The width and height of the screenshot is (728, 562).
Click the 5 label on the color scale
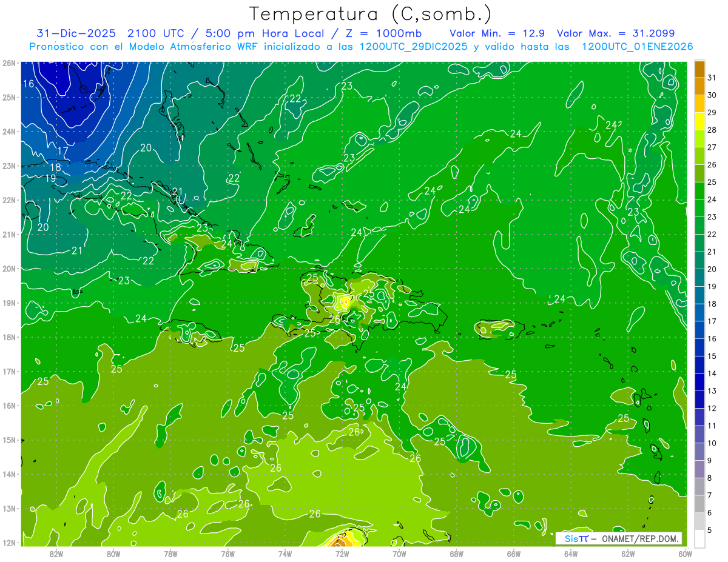710,530
